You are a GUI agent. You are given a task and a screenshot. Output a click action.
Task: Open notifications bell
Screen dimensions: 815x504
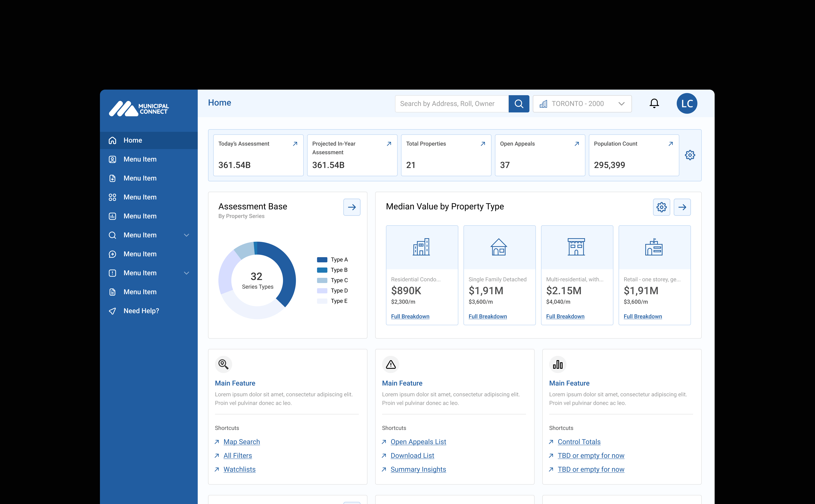(x=654, y=103)
